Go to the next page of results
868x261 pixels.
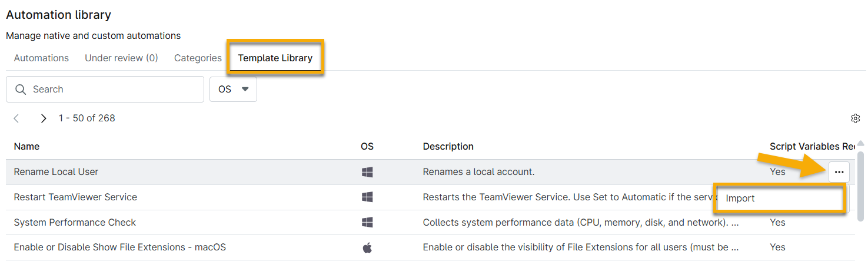[x=43, y=118]
